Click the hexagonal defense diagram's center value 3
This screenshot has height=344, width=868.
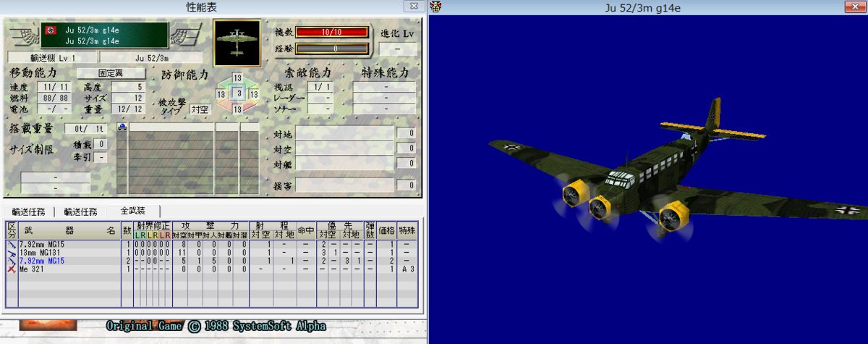pos(237,94)
